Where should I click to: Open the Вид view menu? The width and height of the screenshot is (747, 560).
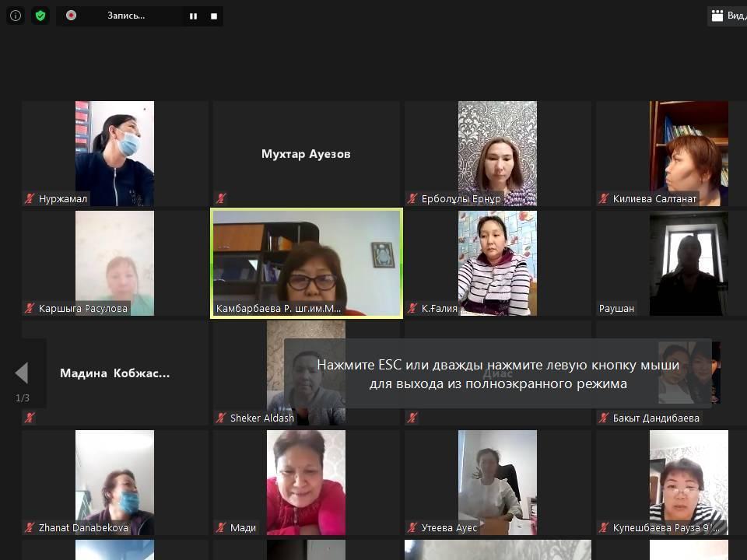[727, 16]
